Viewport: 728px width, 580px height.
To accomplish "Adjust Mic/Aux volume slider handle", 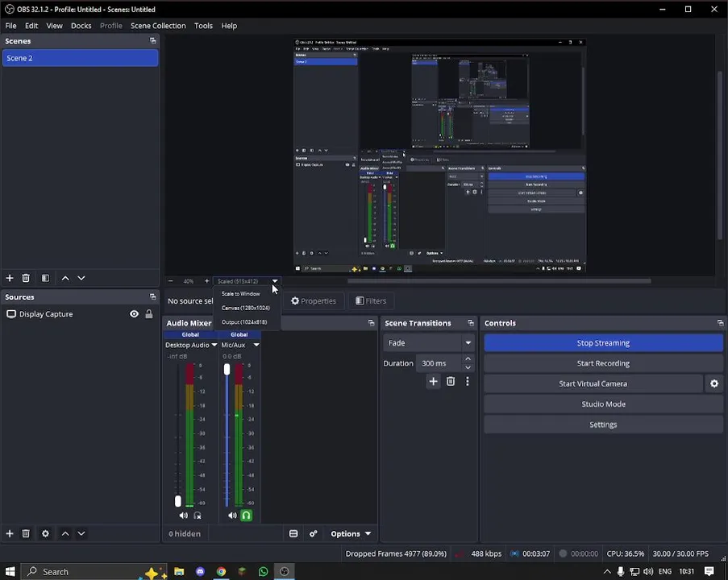I will pos(227,369).
